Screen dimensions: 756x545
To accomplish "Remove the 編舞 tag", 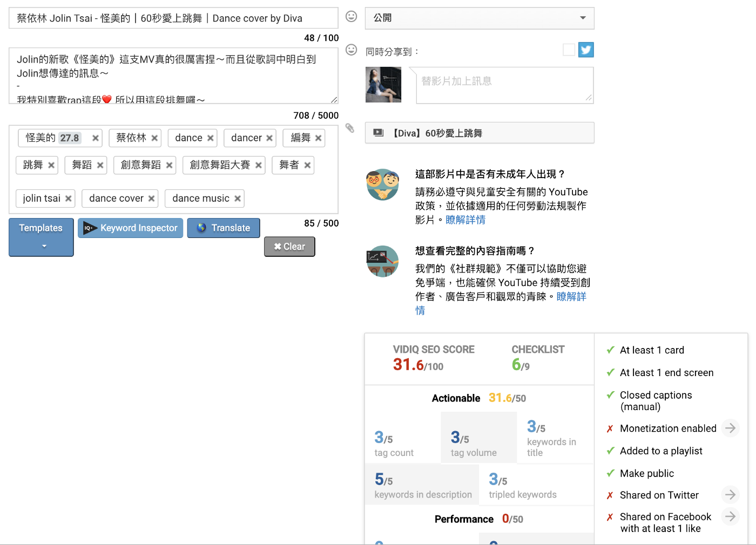I will [x=319, y=138].
